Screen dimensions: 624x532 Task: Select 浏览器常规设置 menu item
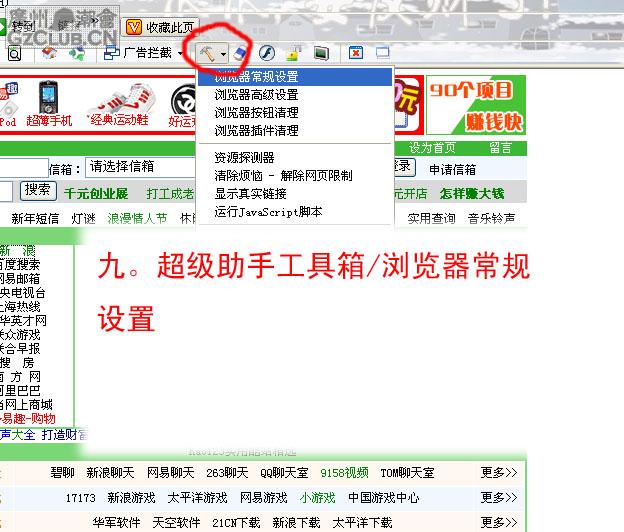[x=256, y=77]
